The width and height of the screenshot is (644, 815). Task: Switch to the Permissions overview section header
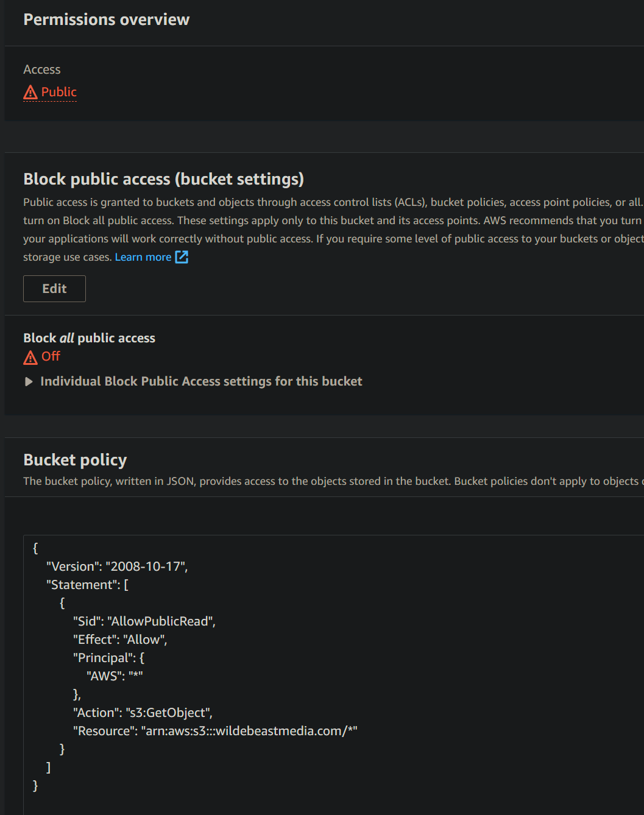pyautogui.click(x=106, y=19)
